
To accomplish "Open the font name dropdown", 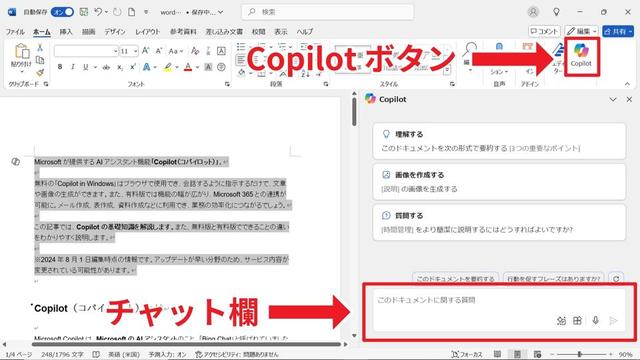I will (x=116, y=51).
